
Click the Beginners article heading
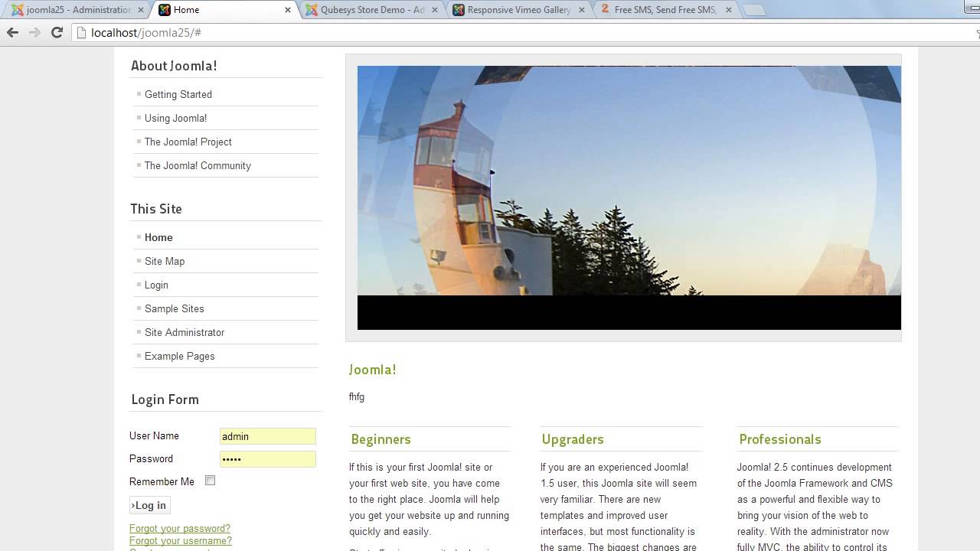[381, 439]
